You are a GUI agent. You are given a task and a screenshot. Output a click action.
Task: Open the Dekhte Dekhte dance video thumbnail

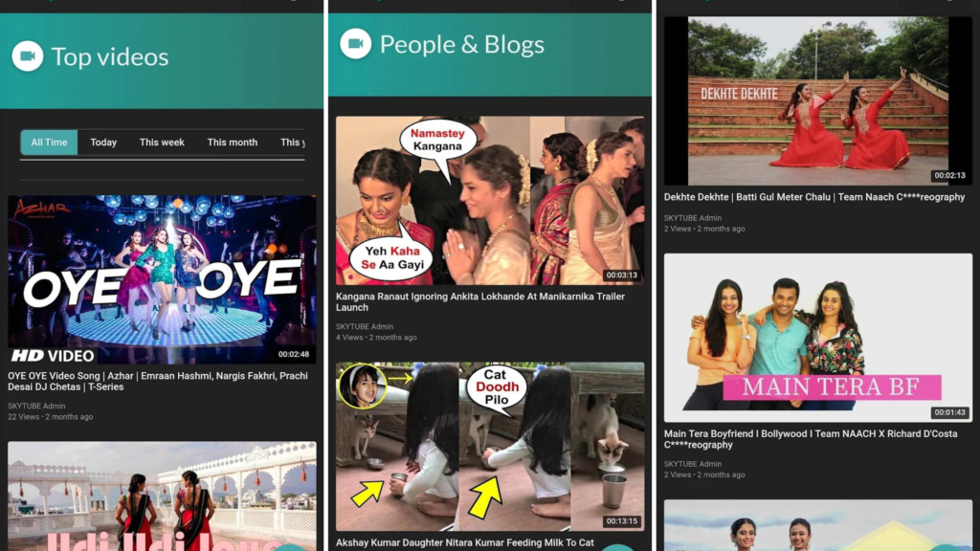pyautogui.click(x=818, y=101)
